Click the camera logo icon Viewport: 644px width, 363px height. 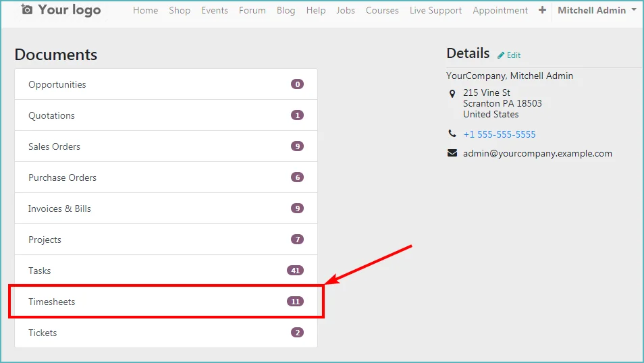pos(27,9)
